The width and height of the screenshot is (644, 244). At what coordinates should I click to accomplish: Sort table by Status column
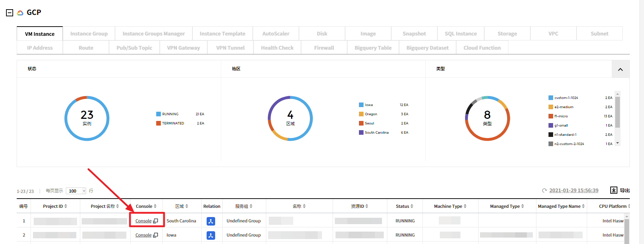[412, 206]
